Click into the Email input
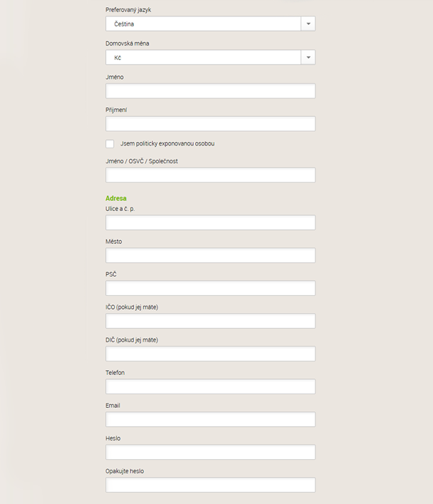The image size is (433, 504). click(x=210, y=419)
